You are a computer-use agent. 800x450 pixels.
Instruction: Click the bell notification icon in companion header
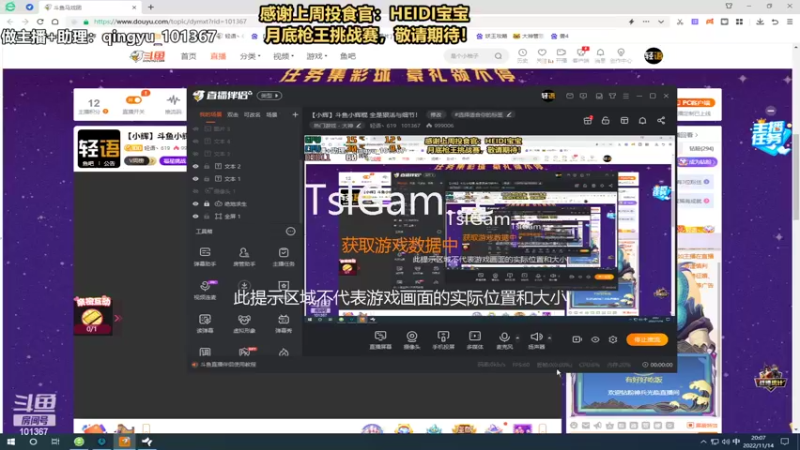point(642,120)
